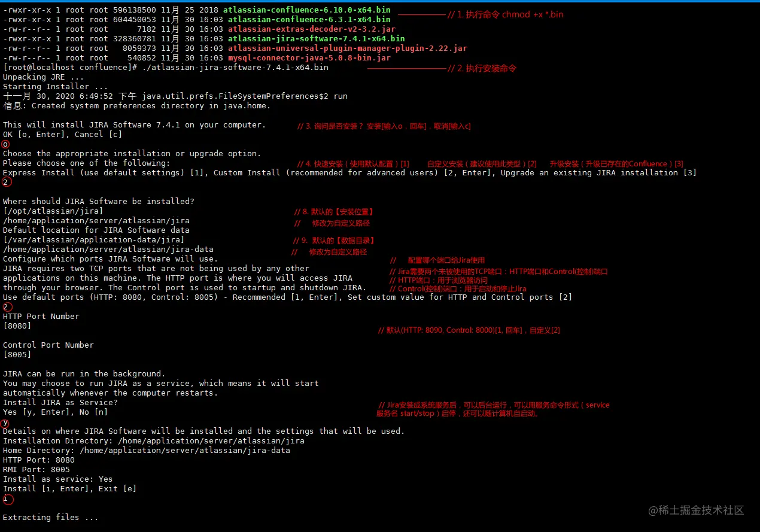760x532 pixels.
Task: Click mysql-connector-java-5.0.8-bin.jar file name
Action: pos(309,58)
